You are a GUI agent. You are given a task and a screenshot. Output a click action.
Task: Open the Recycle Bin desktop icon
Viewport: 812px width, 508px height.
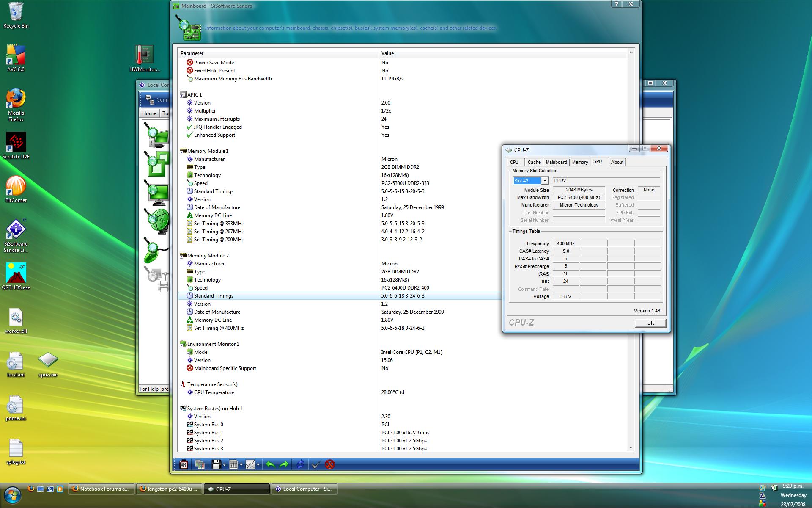pyautogui.click(x=16, y=15)
